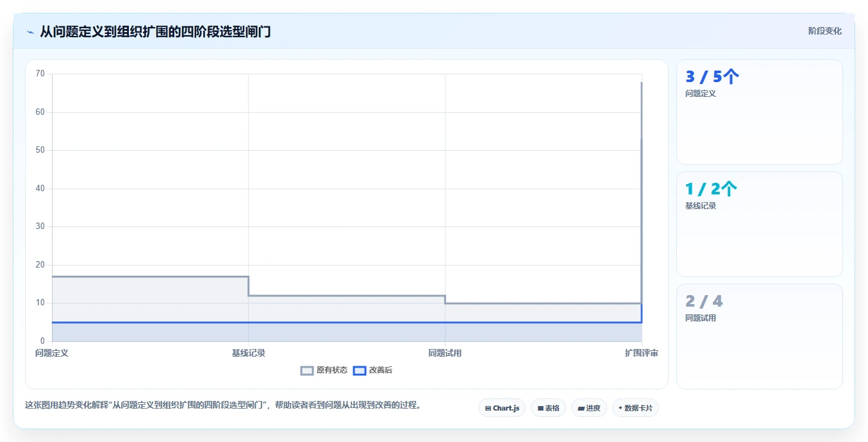
Task: Click the 表格 tag pill
Action: click(x=548, y=408)
